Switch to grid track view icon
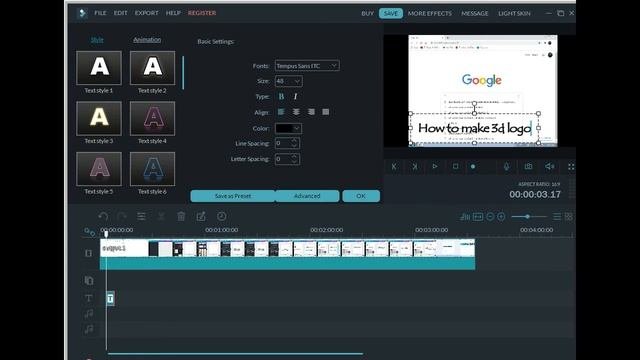 click(x=569, y=217)
